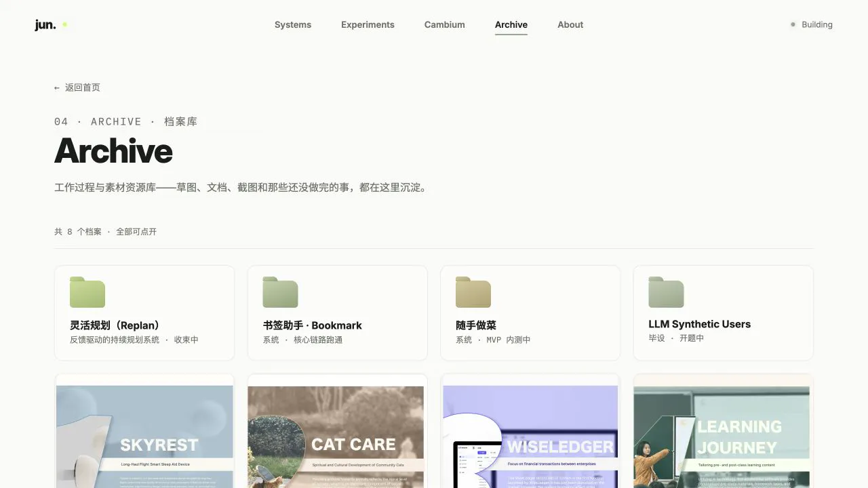Click the large Archive page heading
The height and width of the screenshot is (488, 868).
pos(113,150)
